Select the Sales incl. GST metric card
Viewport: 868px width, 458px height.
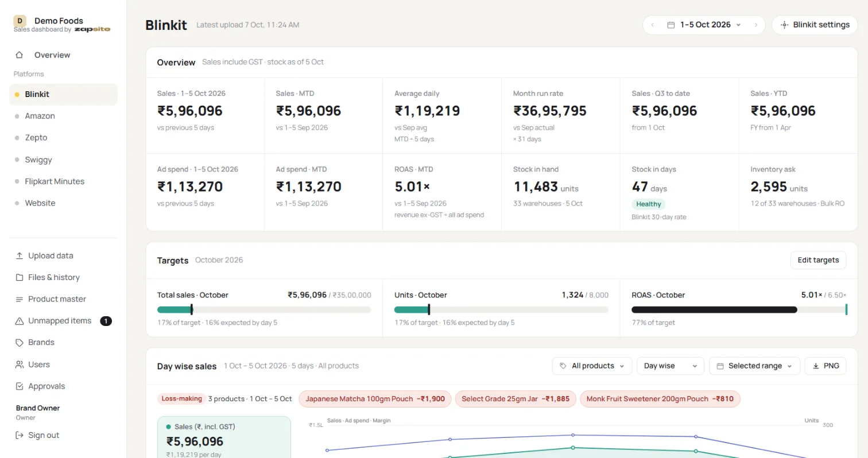point(224,437)
